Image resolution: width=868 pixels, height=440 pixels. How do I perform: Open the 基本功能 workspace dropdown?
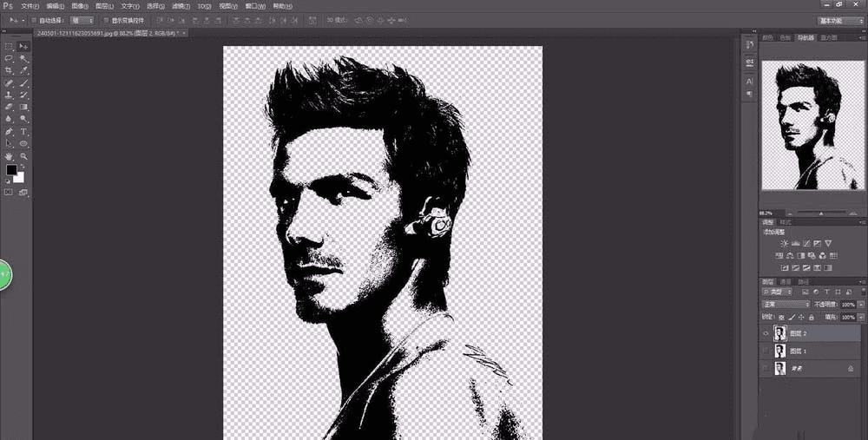(839, 20)
